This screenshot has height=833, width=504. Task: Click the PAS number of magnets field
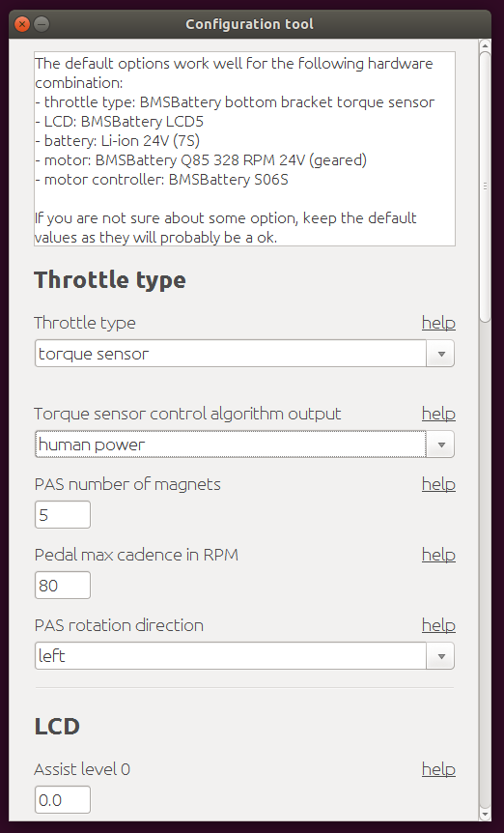[63, 515]
